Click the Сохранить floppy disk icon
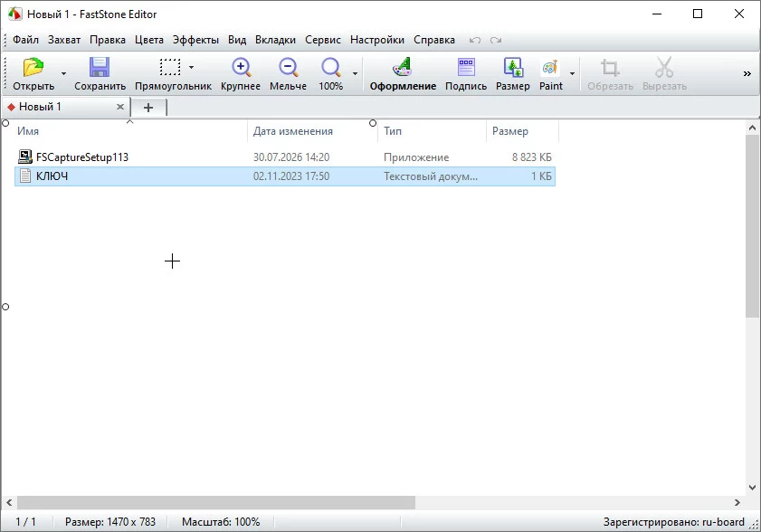Image resolution: width=761 pixels, height=532 pixels. tap(100, 67)
